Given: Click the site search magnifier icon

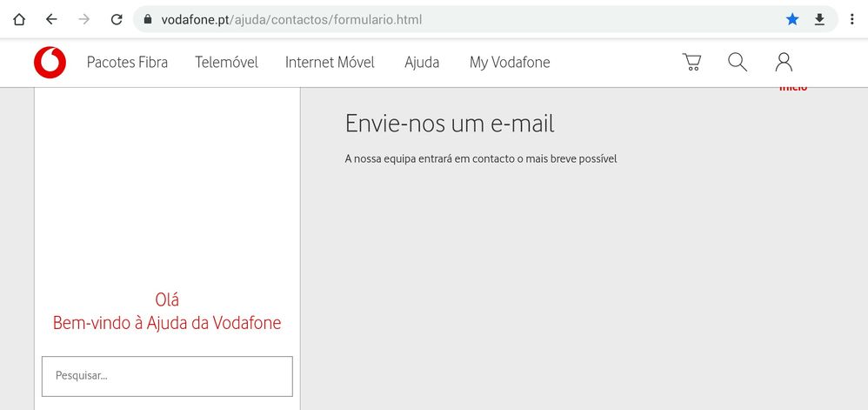Looking at the screenshot, I should (738, 62).
